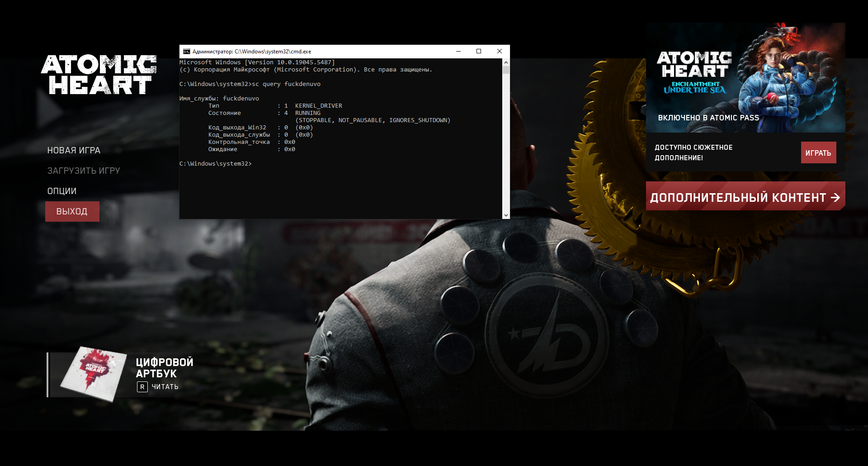The width and height of the screenshot is (868, 466).
Task: Click the digital artbook cover thumbnail
Action: (x=94, y=374)
